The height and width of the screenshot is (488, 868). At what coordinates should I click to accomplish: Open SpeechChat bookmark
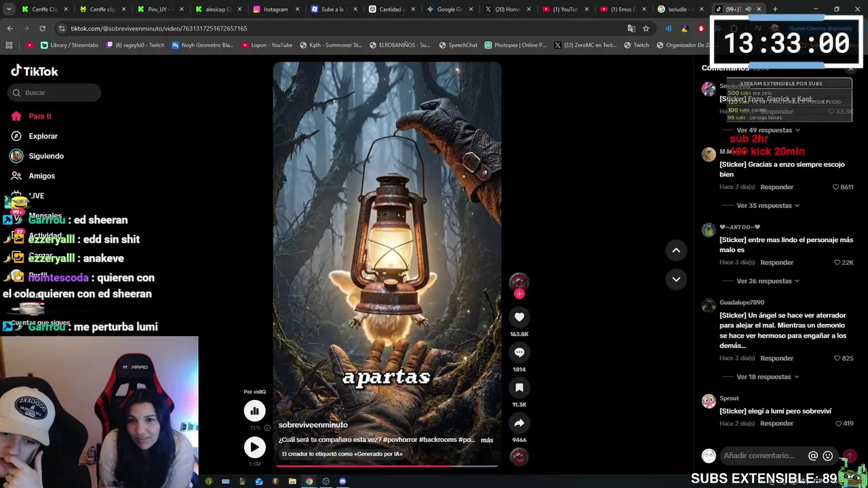(458, 45)
